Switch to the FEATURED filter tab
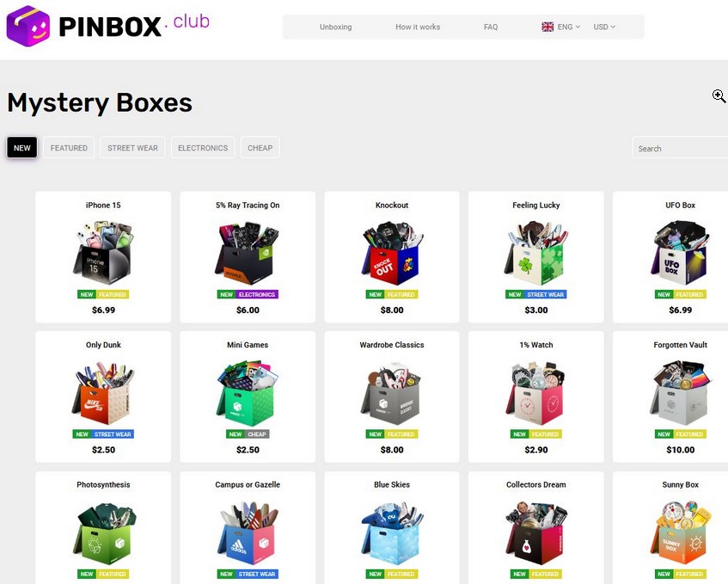The image size is (728, 584). click(x=69, y=148)
